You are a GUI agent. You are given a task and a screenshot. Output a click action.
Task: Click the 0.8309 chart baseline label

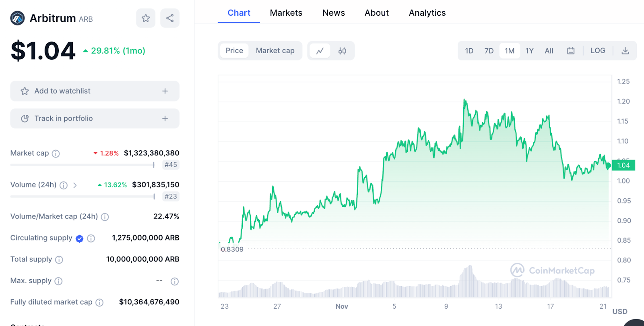coord(232,249)
